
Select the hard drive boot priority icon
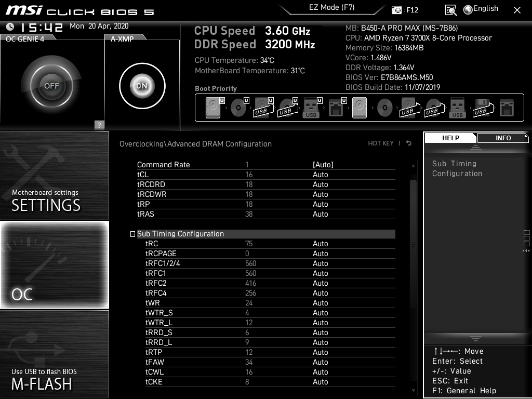[212, 108]
